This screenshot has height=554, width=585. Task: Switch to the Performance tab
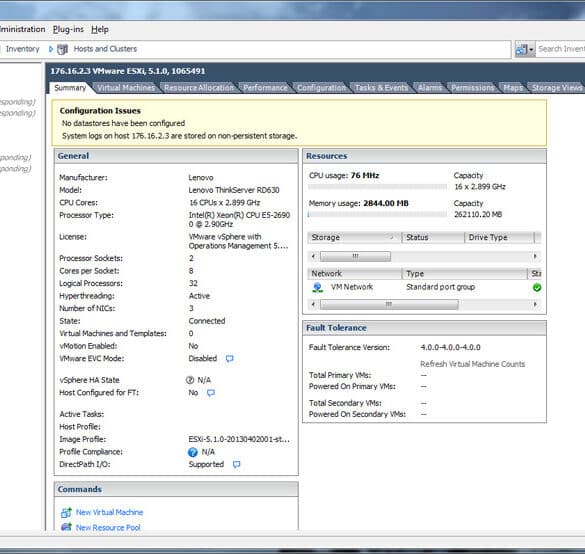[x=265, y=88]
